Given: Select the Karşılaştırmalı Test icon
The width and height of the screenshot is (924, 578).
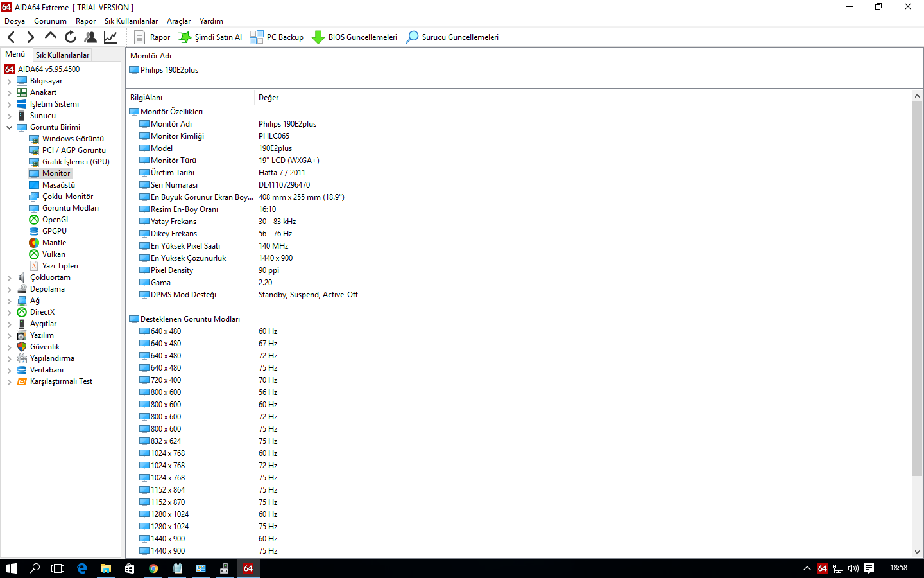Looking at the screenshot, I should coord(22,381).
